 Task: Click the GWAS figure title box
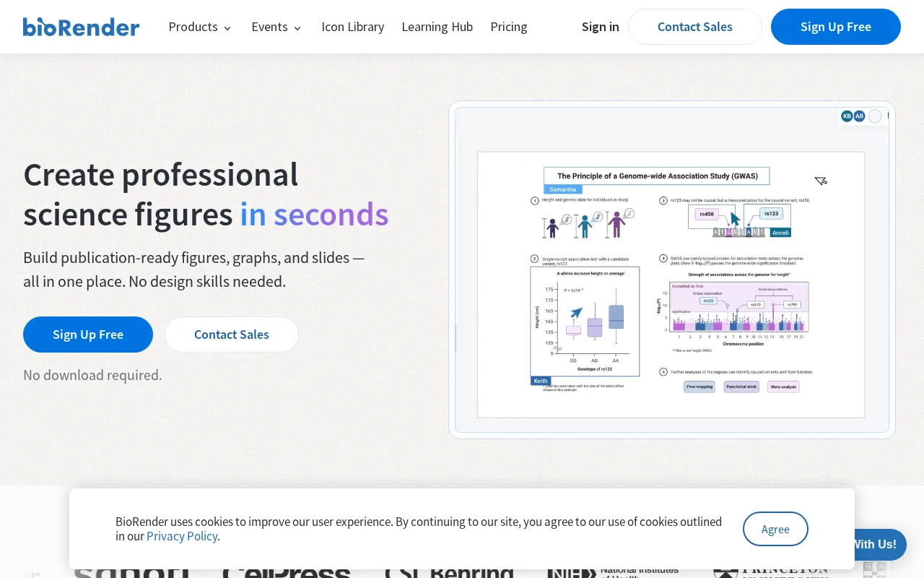click(655, 176)
